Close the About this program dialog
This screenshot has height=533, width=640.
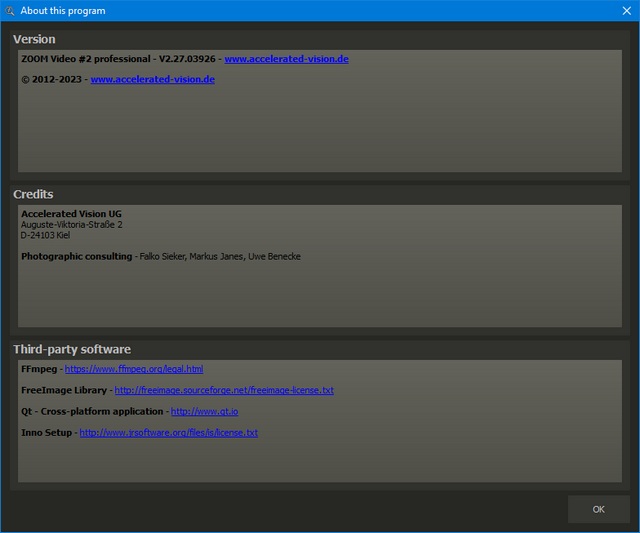pos(626,11)
